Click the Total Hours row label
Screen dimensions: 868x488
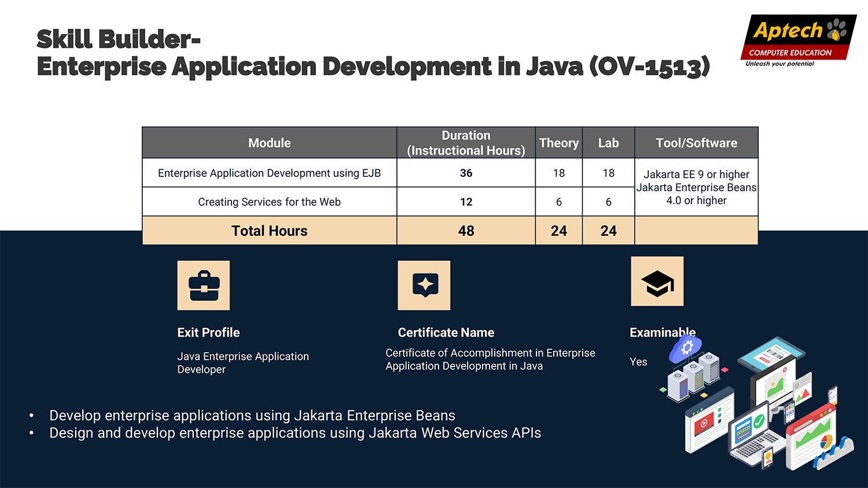pos(269,231)
